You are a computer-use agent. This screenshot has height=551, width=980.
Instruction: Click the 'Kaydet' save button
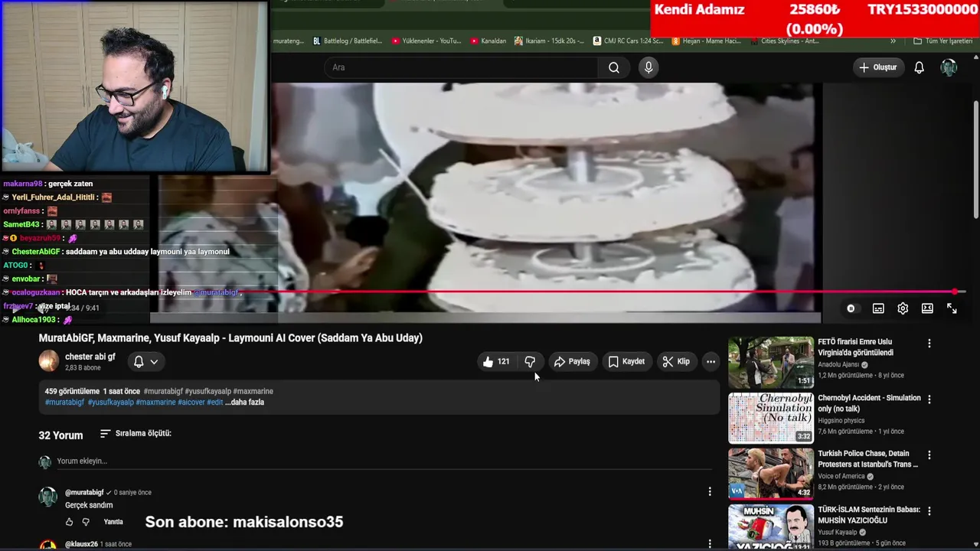click(x=626, y=361)
